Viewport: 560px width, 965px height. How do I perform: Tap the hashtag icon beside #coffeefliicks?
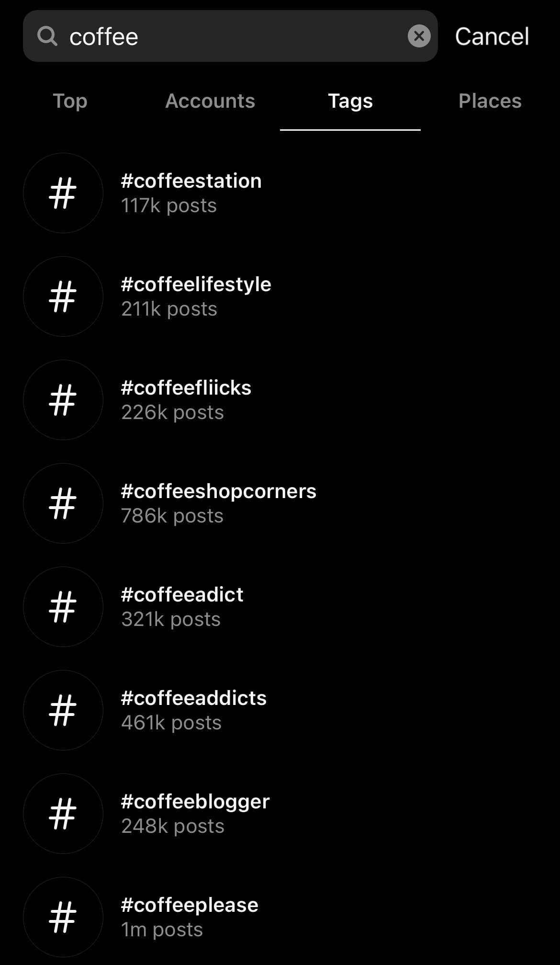click(x=63, y=400)
